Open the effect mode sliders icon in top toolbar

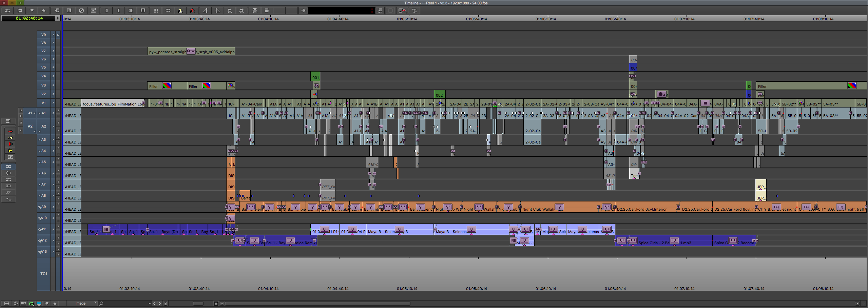pyautogui.click(x=7, y=11)
